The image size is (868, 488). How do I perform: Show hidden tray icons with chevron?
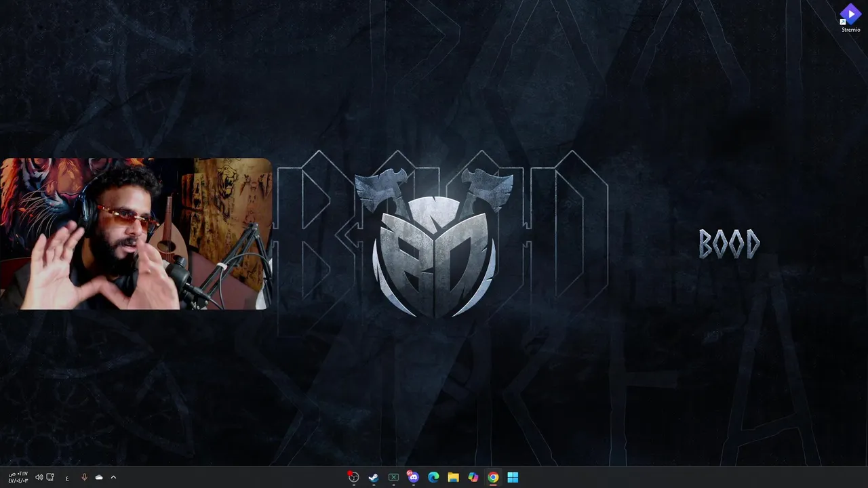113,478
